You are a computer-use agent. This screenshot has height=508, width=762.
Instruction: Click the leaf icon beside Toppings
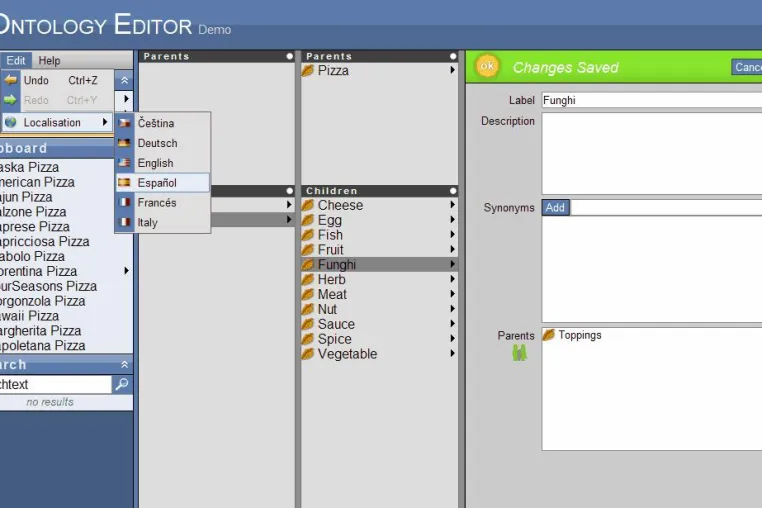(549, 335)
